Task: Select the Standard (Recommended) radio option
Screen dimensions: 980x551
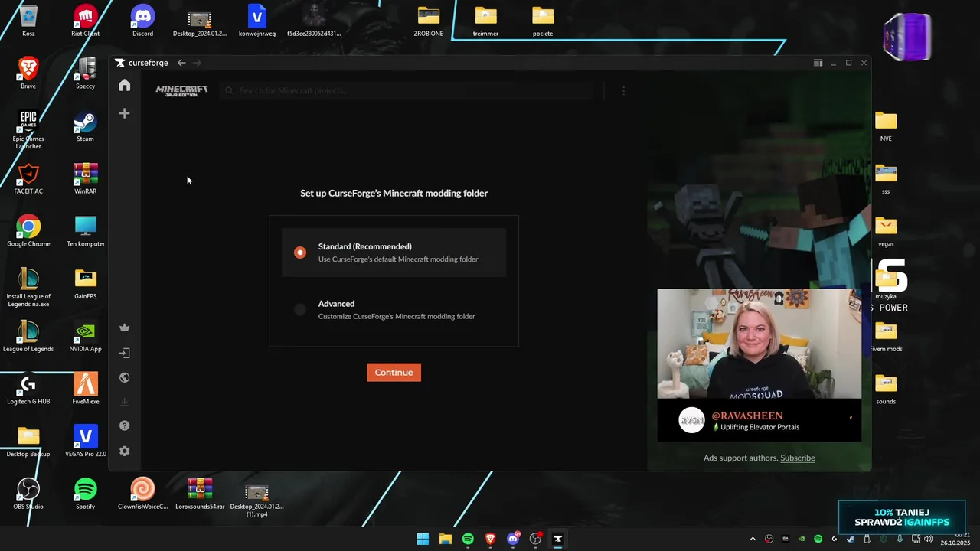Action: click(299, 253)
